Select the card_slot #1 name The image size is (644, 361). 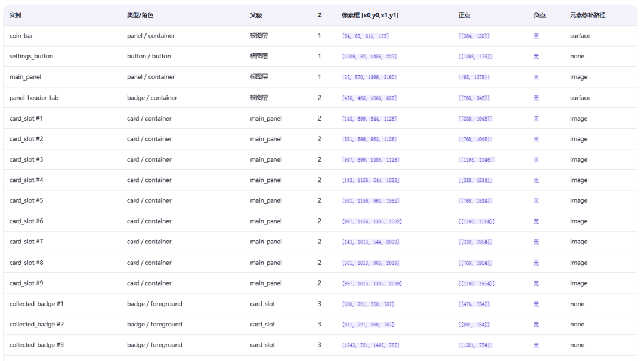[x=26, y=118]
